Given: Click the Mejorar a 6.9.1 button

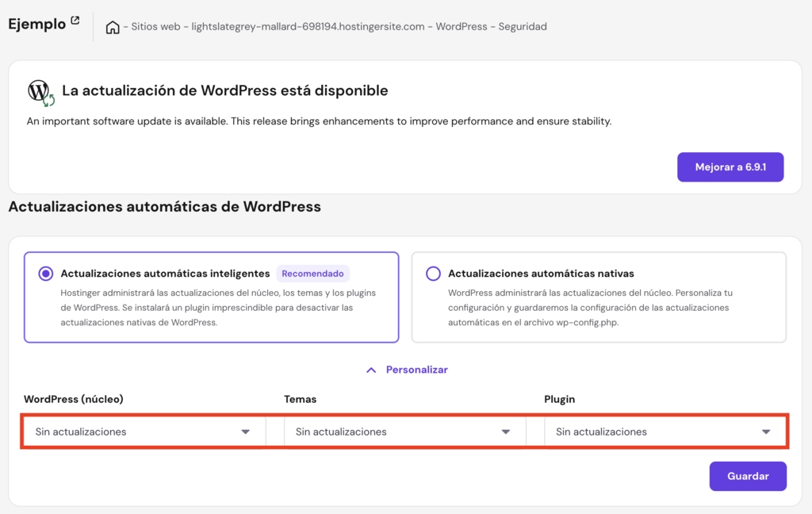Looking at the screenshot, I should pyautogui.click(x=730, y=167).
